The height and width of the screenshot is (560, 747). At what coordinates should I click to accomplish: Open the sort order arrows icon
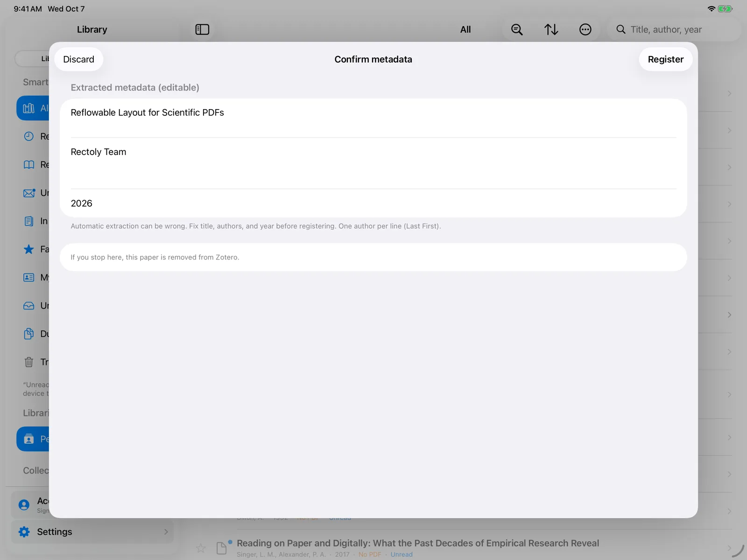[x=551, y=29]
